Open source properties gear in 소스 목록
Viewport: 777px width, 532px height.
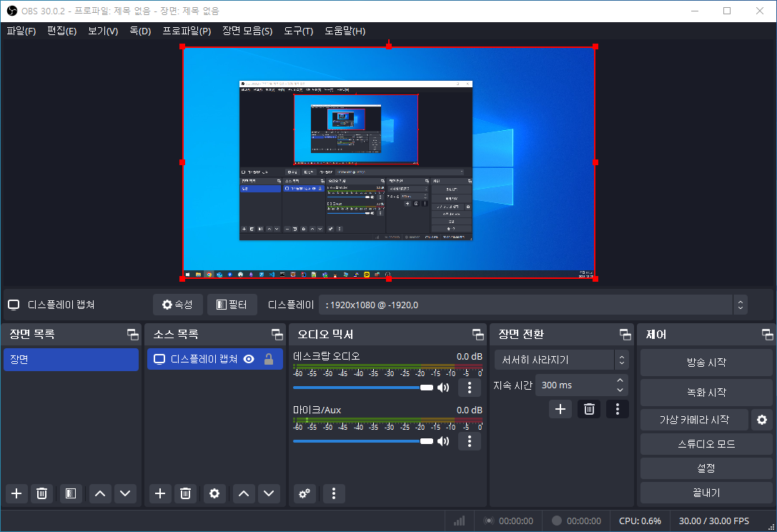[x=214, y=493]
